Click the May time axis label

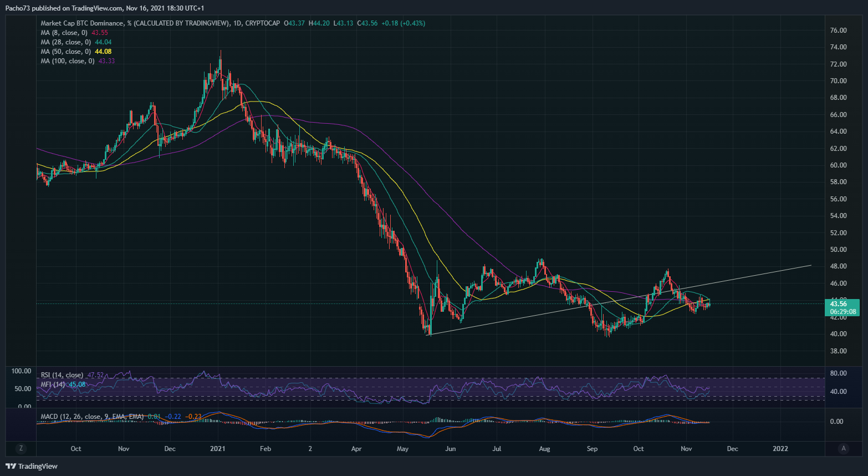click(403, 448)
